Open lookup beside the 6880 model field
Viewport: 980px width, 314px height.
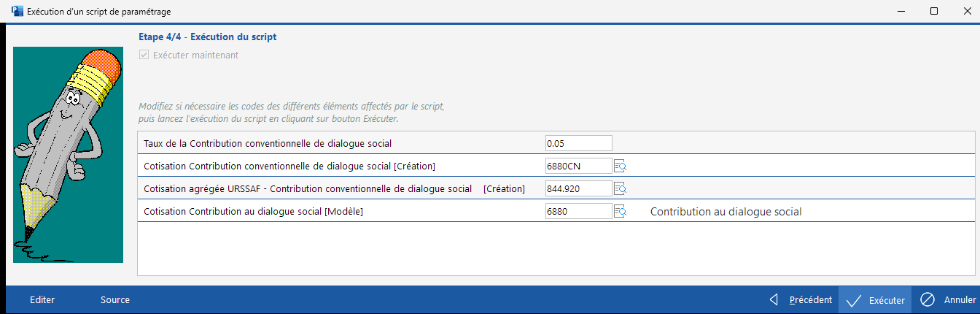tap(621, 212)
